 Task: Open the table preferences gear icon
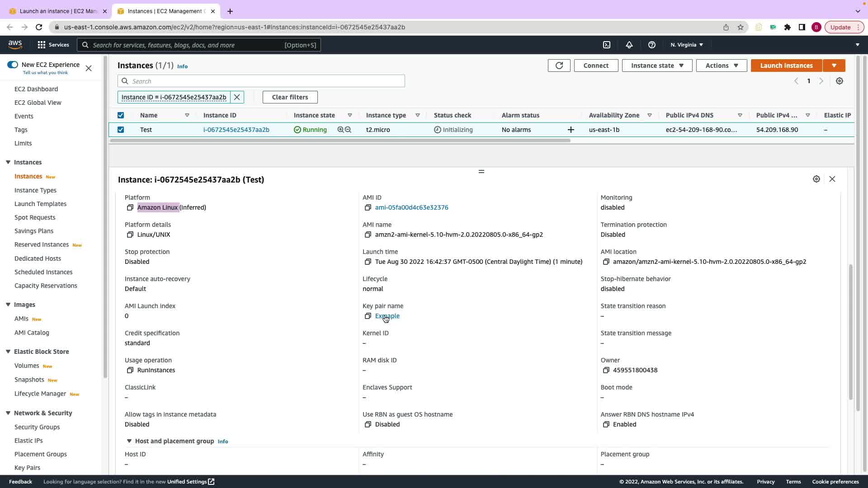tap(839, 81)
